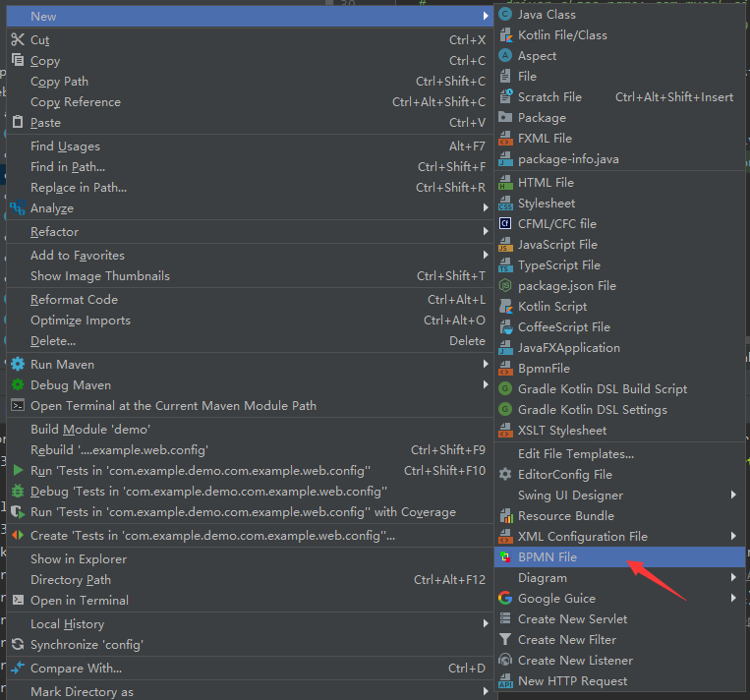Expand the Refactor submenu arrow
Viewport: 750px width, 700px height.
tap(486, 231)
